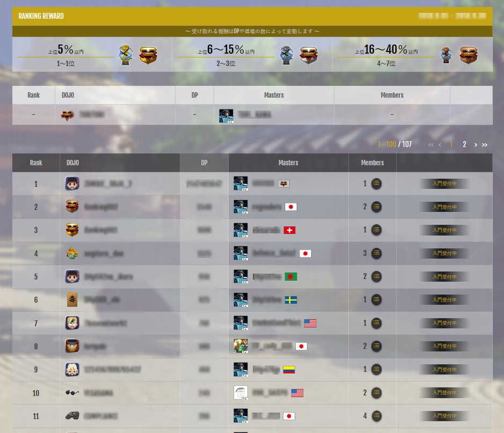The image size is (504, 433).
Task: Click the Masters column header in ranking table
Action: [x=288, y=163]
